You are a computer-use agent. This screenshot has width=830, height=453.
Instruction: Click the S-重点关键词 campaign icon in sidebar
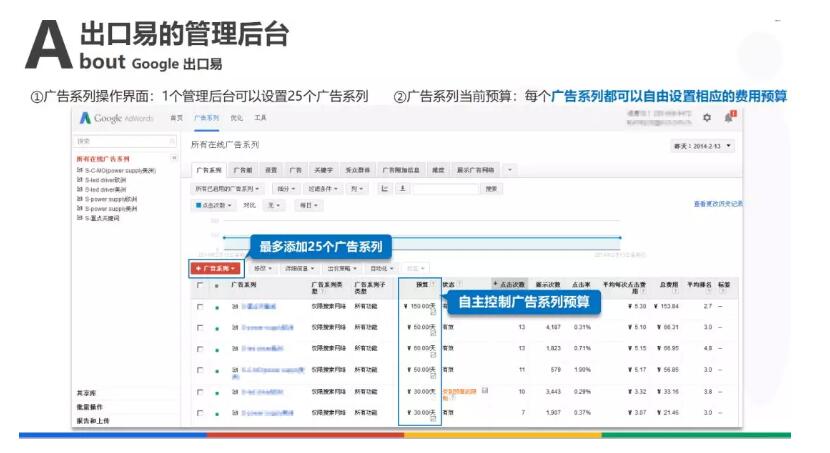80,217
